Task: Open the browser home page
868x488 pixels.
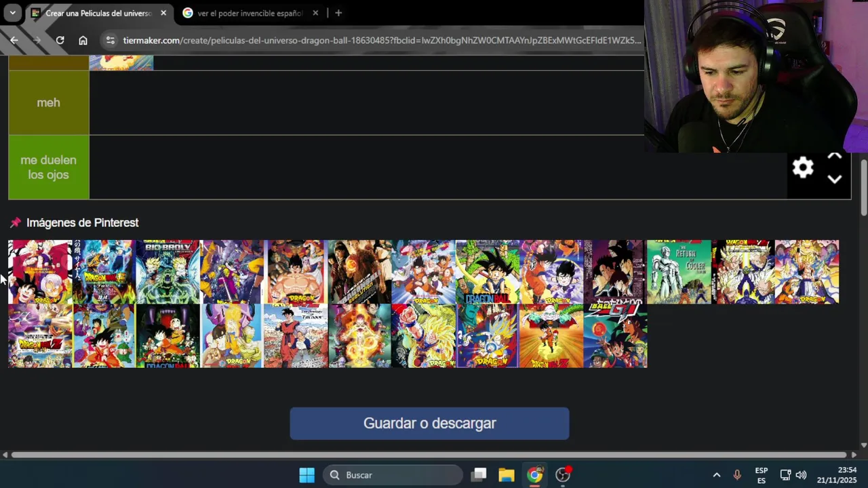Action: coord(83,40)
